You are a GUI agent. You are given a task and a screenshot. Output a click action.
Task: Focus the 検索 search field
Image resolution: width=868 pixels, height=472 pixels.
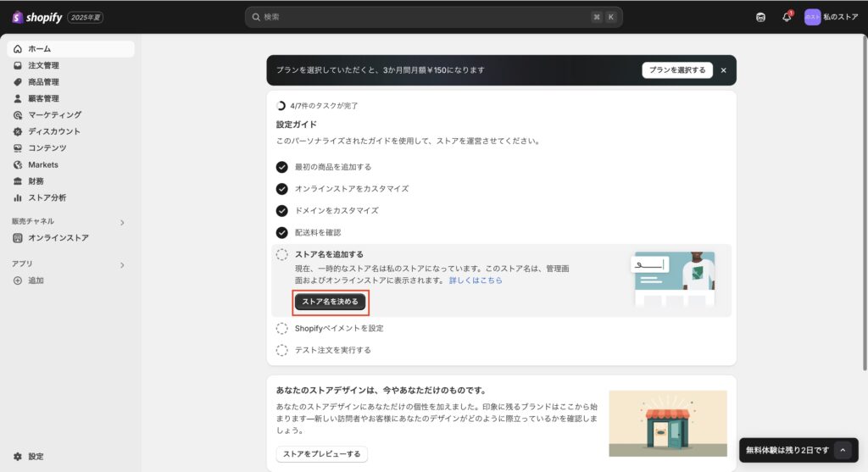point(424,17)
